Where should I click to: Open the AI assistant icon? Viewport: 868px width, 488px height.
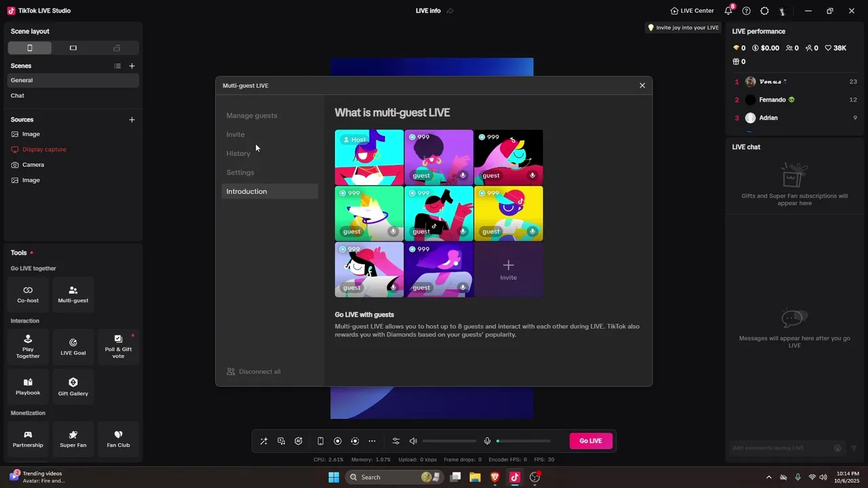tap(299, 441)
